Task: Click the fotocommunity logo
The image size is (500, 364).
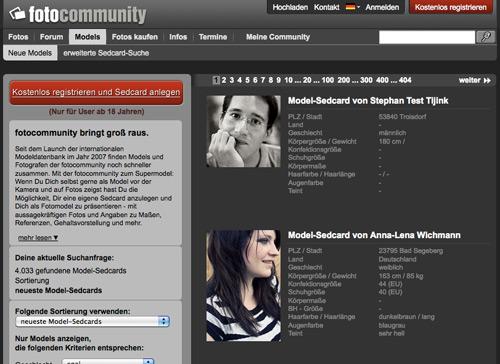Action: coord(77,15)
